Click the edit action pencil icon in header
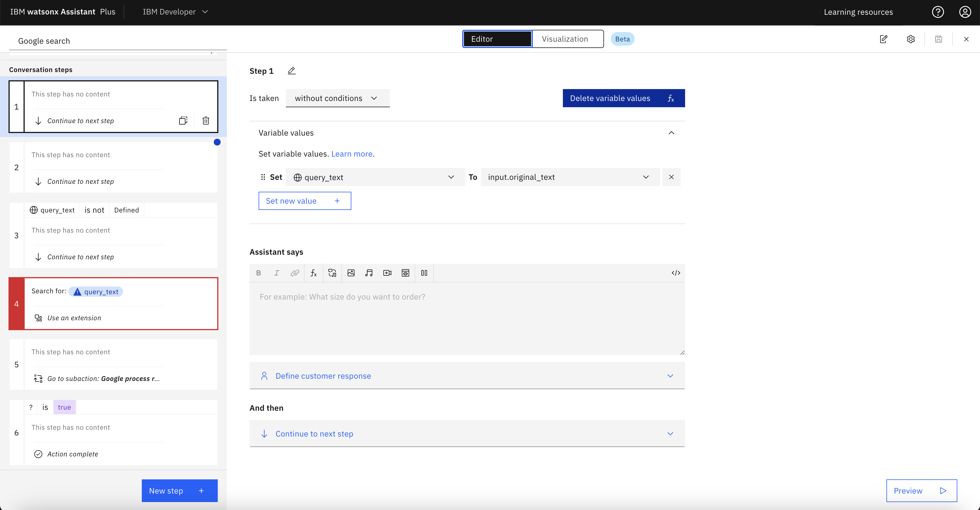The width and height of the screenshot is (980, 510). tap(883, 39)
